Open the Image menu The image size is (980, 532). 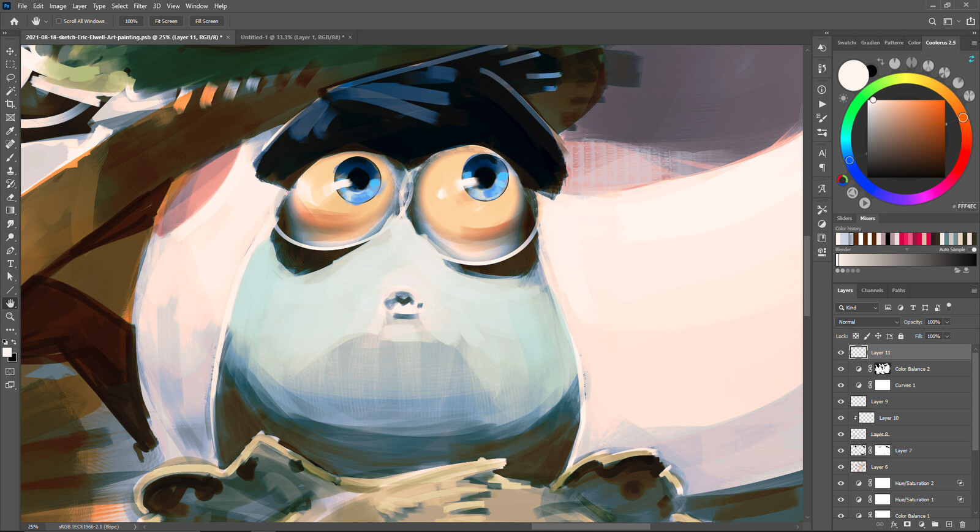(58, 6)
